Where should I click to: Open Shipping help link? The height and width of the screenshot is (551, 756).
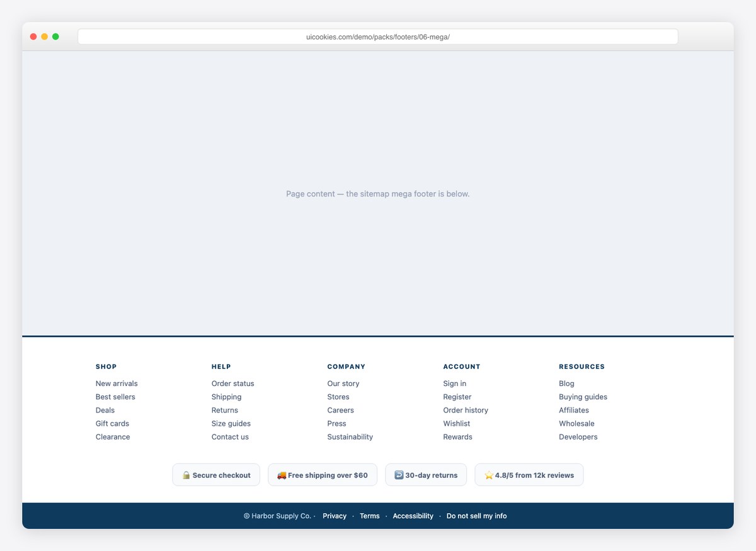pos(227,397)
